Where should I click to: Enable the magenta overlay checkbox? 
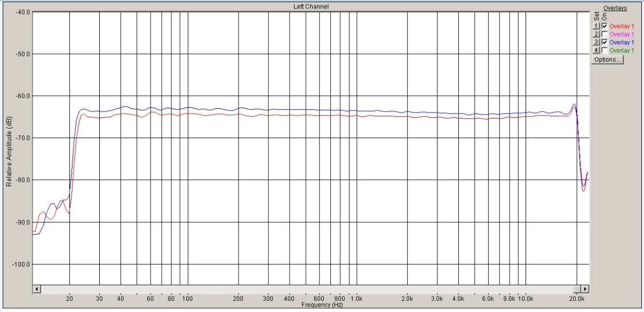point(604,34)
